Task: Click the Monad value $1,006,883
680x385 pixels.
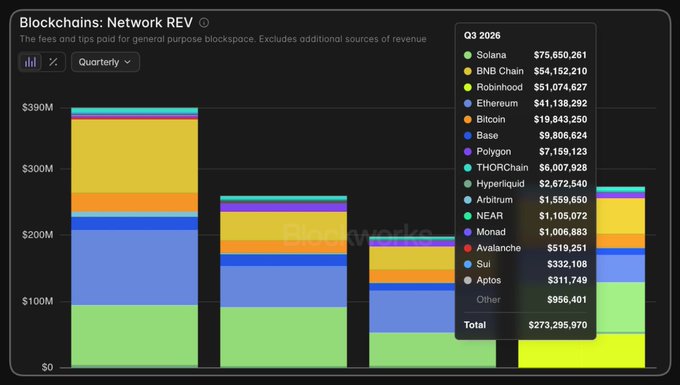Action: [x=563, y=232]
